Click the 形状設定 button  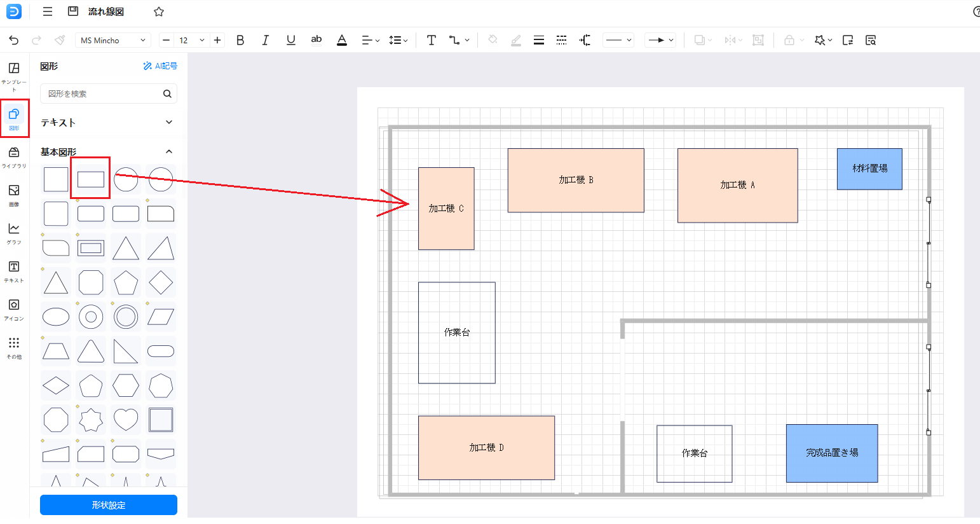point(109,505)
